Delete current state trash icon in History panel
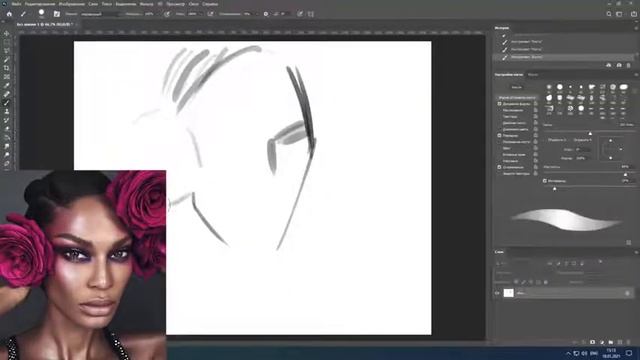Image resolution: width=640 pixels, height=360 pixels. click(629, 65)
